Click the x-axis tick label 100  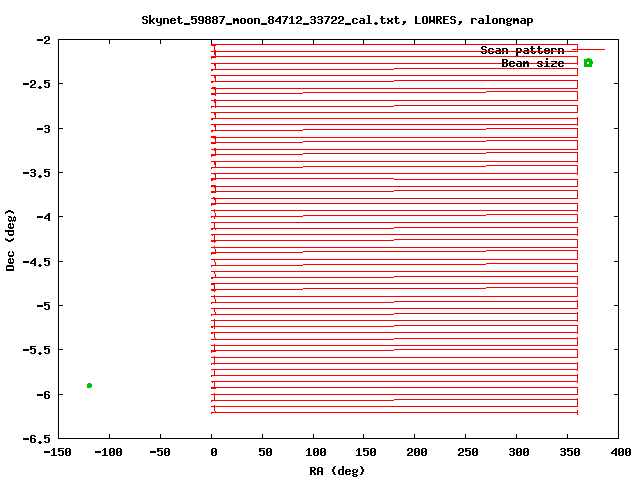316,452
